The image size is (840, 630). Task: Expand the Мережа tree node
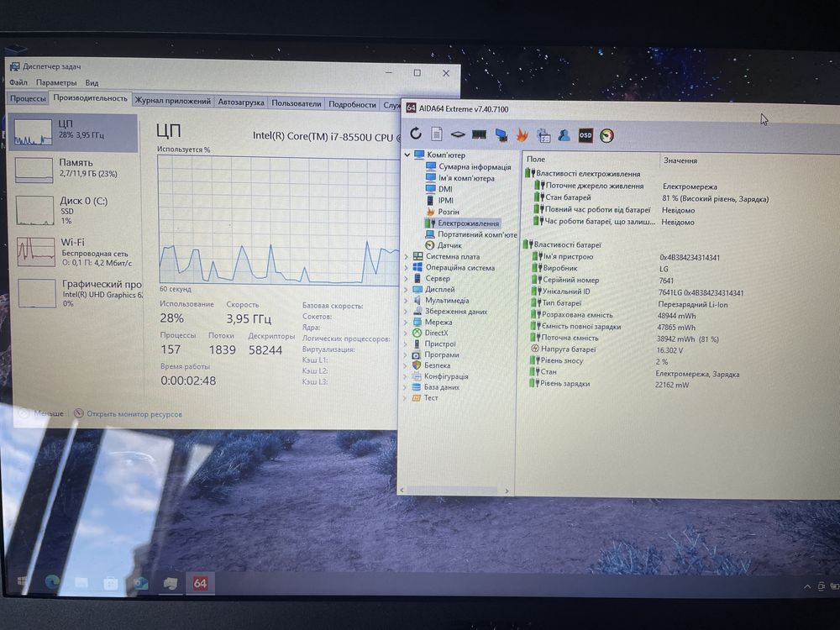(x=406, y=322)
